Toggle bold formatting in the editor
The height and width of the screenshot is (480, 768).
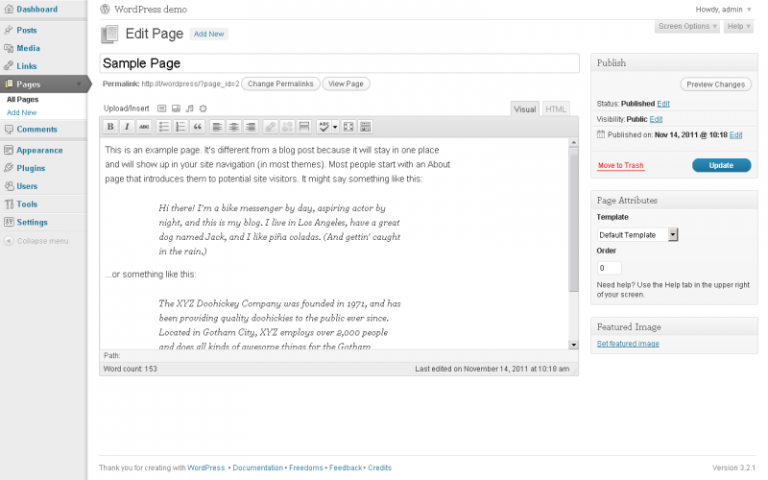point(111,127)
